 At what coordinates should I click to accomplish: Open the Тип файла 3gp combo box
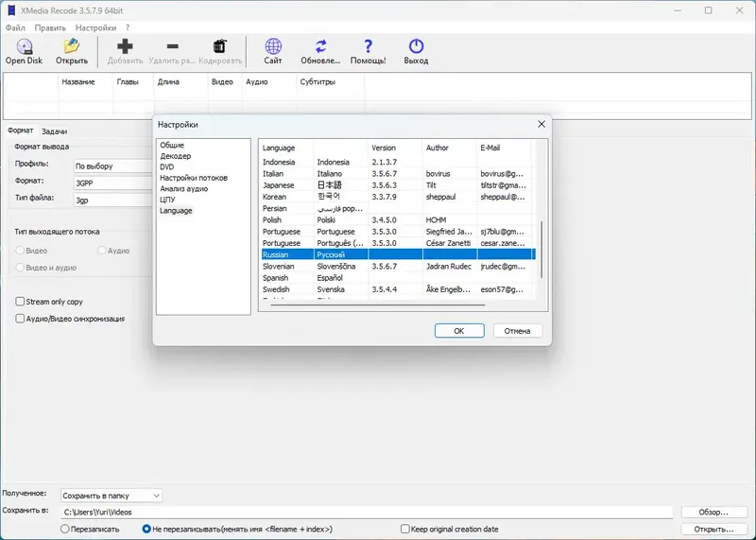(112, 200)
